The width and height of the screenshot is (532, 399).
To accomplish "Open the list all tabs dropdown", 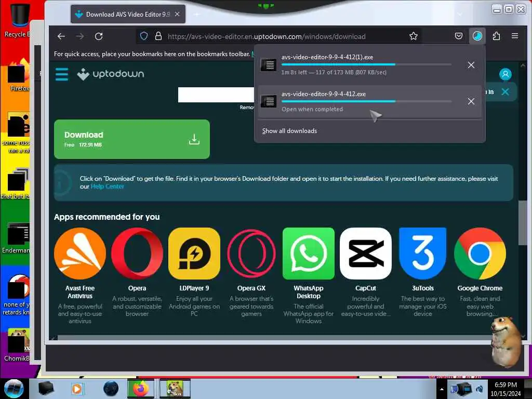I will 460,14.
